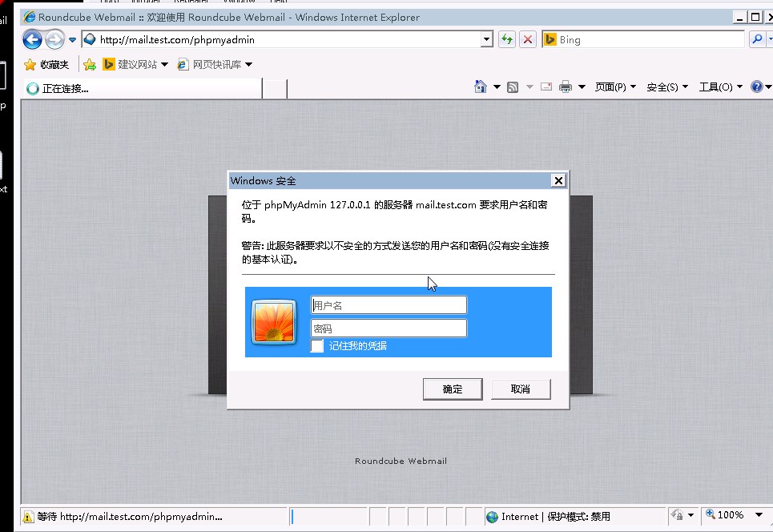Screen dimensions: 773x532
Task: Expand the address bar history dropdown
Action: coord(486,39)
